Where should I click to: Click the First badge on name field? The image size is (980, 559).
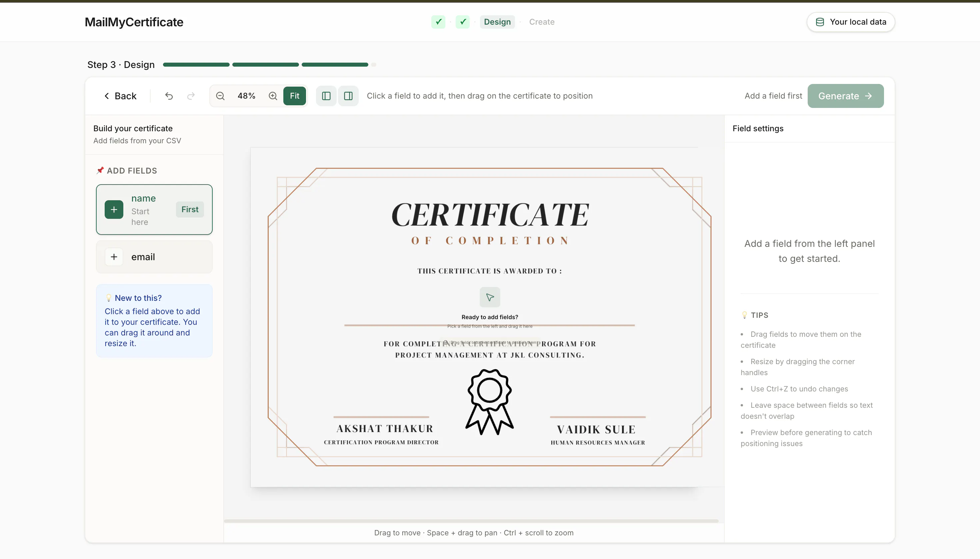pos(190,210)
